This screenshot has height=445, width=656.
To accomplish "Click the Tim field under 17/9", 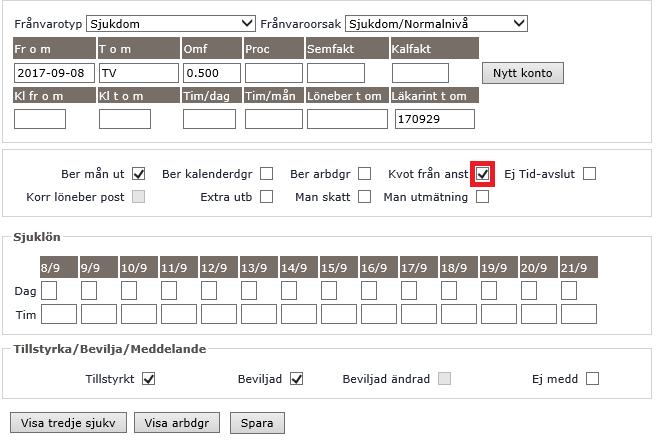I will click(419, 314).
